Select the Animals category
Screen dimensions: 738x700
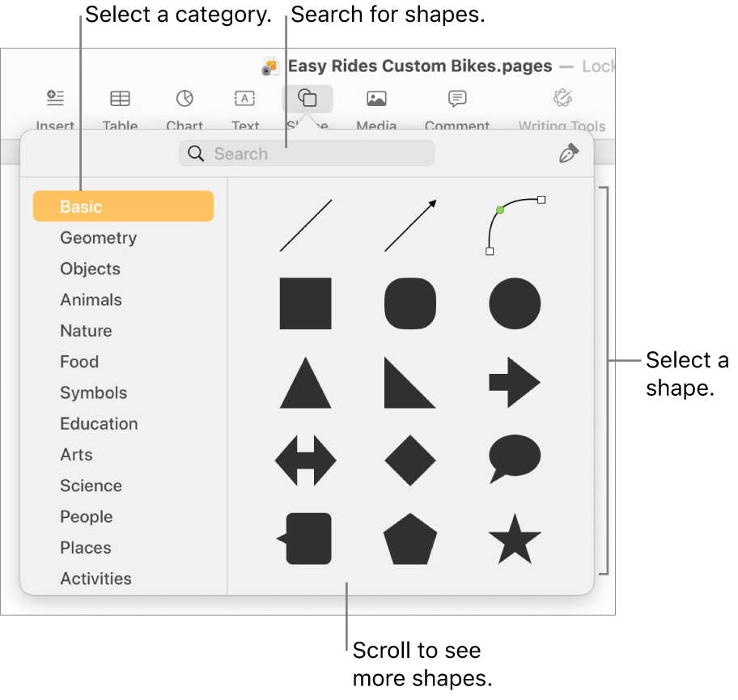coord(91,300)
